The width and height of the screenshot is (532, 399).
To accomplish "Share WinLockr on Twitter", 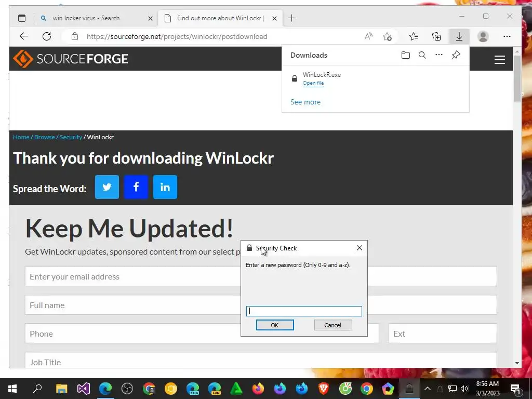I will (x=107, y=187).
